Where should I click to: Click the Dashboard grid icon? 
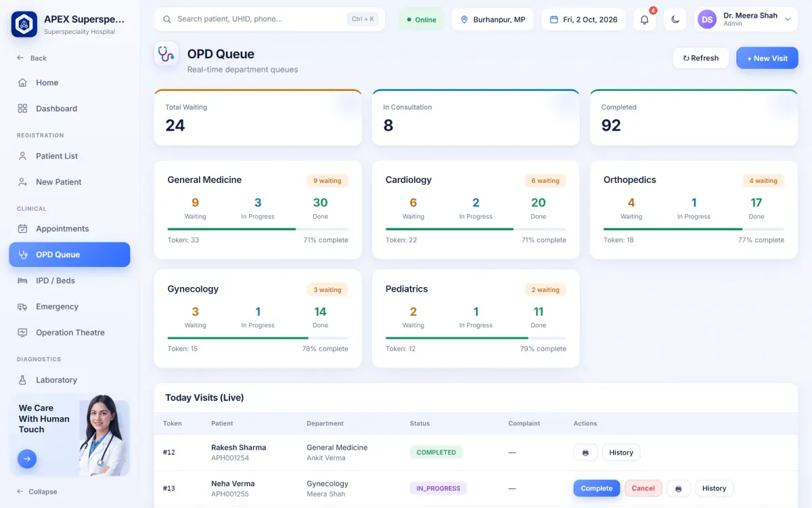(x=22, y=108)
